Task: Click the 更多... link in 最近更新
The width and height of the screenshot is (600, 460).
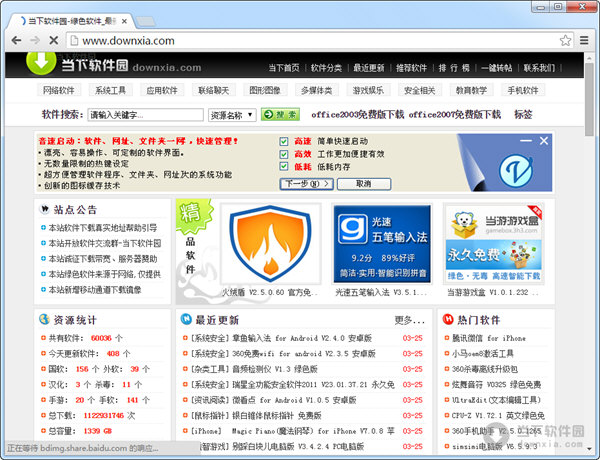Action: coord(410,320)
